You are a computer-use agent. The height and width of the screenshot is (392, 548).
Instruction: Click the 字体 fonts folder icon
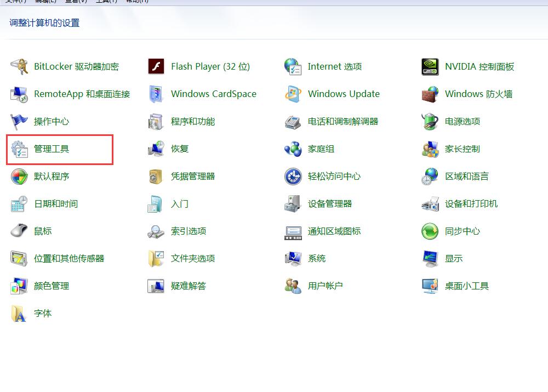coord(19,313)
